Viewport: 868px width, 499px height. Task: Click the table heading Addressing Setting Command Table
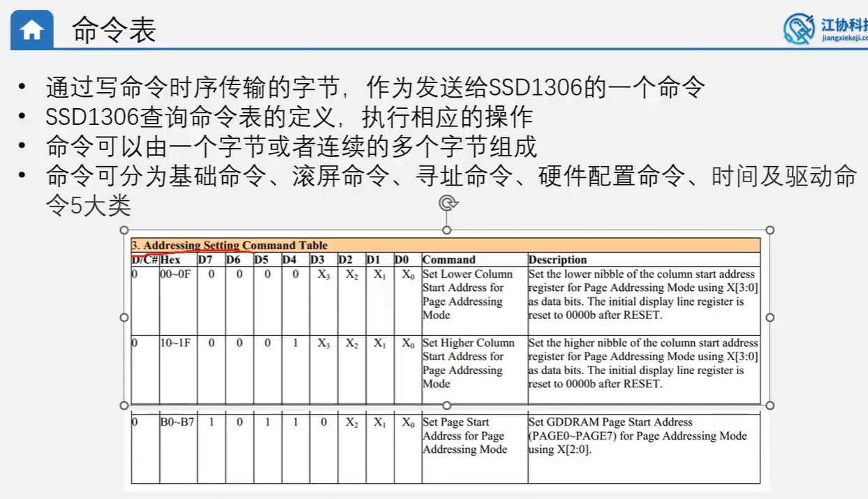click(x=235, y=246)
